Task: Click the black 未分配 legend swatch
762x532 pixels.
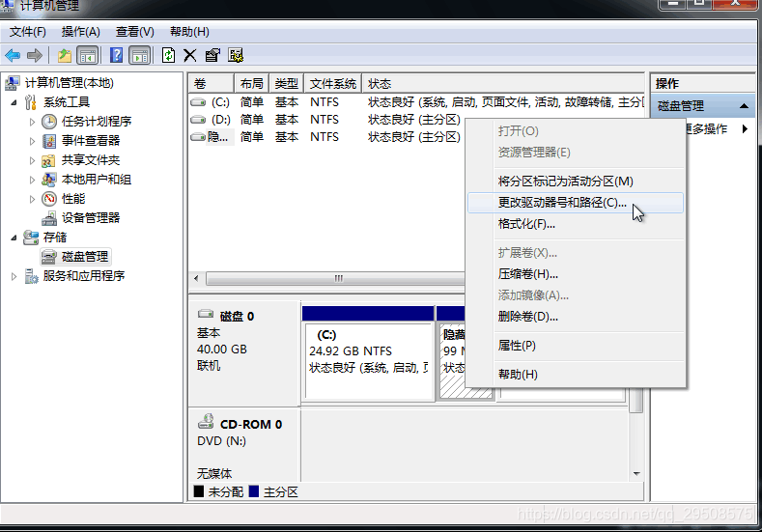Action: point(199,491)
